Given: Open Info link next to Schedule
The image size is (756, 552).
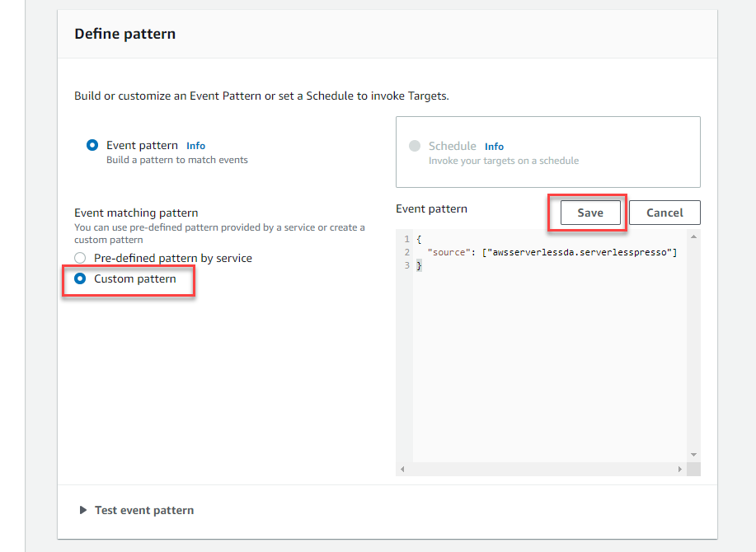Looking at the screenshot, I should [x=494, y=147].
